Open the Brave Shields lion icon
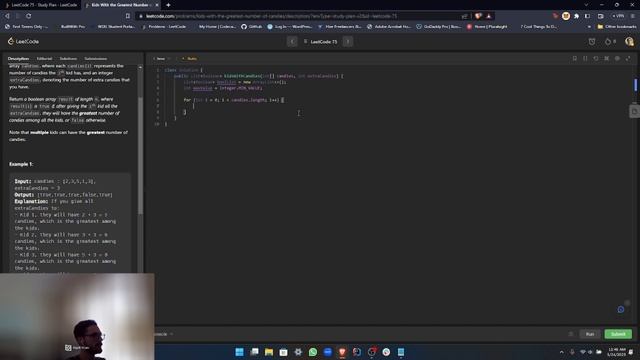 pyautogui.click(x=478, y=16)
